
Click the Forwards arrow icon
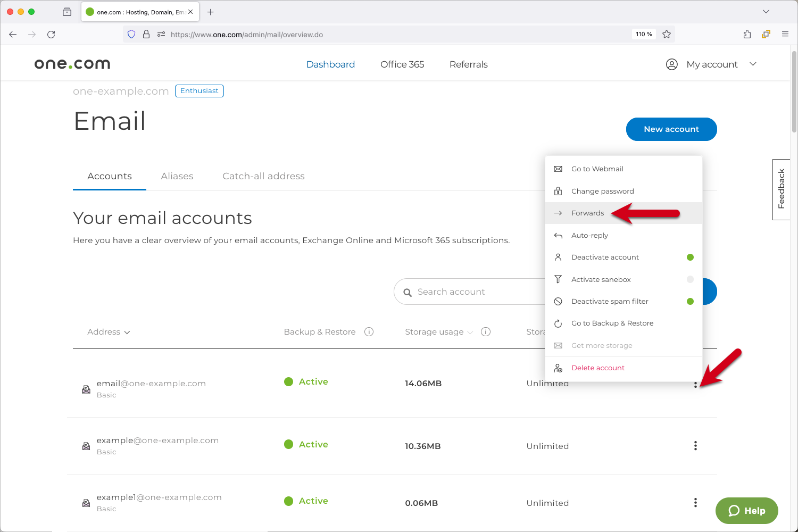pos(558,213)
